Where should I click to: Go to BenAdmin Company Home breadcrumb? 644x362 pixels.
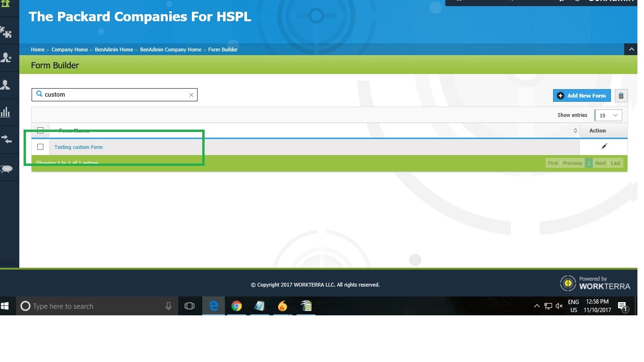click(x=171, y=49)
